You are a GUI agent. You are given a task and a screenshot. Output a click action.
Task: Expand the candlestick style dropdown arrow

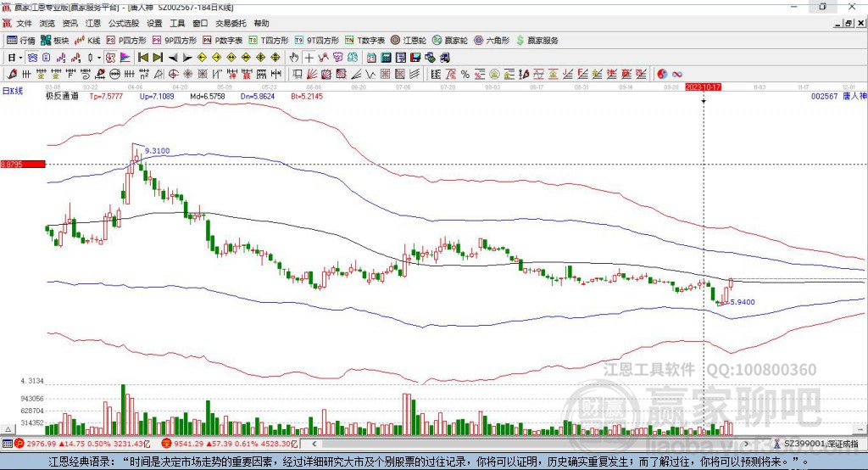99,58
